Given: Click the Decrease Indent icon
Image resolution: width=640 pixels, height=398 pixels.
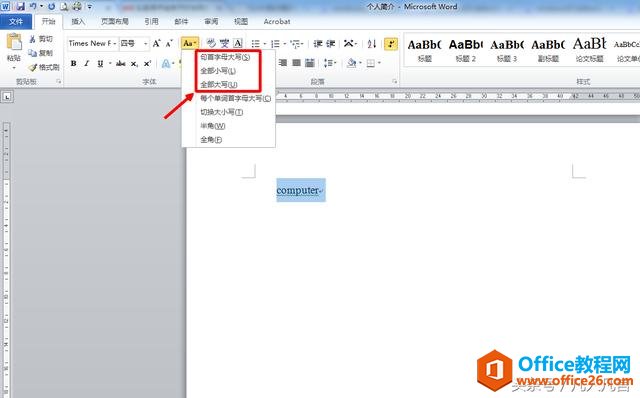Looking at the screenshot, I should tap(318, 43).
